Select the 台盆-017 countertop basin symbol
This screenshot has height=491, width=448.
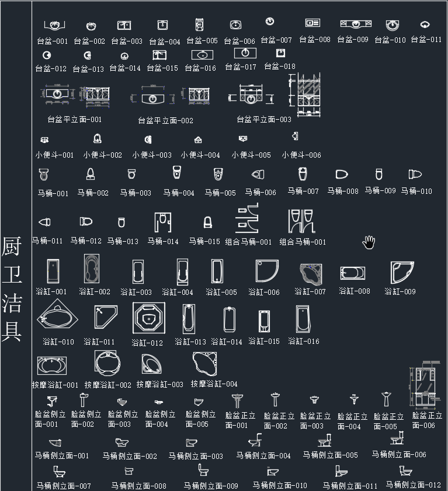pos(245,53)
